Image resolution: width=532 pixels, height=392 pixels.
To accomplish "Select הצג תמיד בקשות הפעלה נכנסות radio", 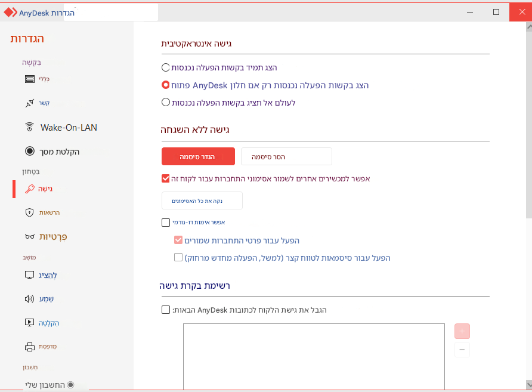I will coord(165,67).
